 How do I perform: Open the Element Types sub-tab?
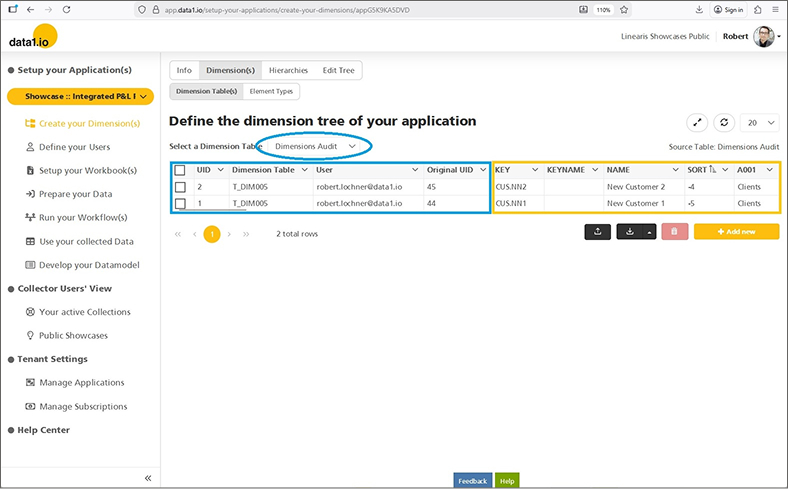point(270,91)
